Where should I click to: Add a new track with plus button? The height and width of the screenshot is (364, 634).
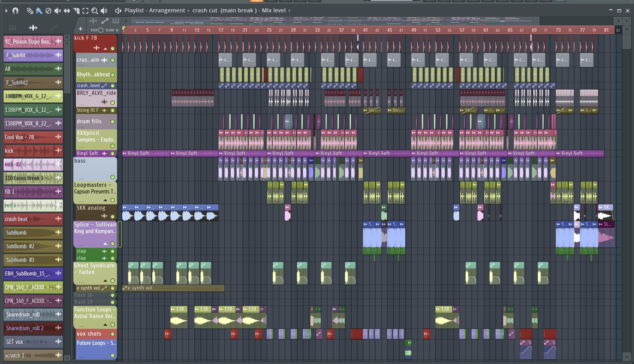(80, 29)
